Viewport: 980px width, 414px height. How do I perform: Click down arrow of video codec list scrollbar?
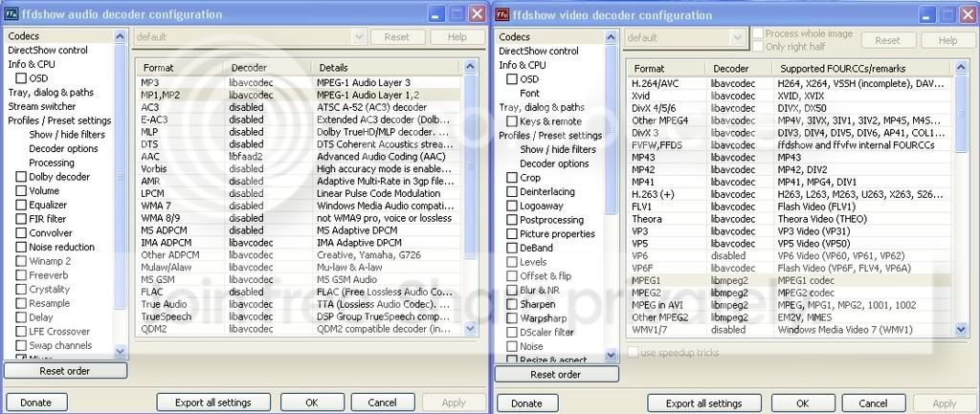click(961, 329)
